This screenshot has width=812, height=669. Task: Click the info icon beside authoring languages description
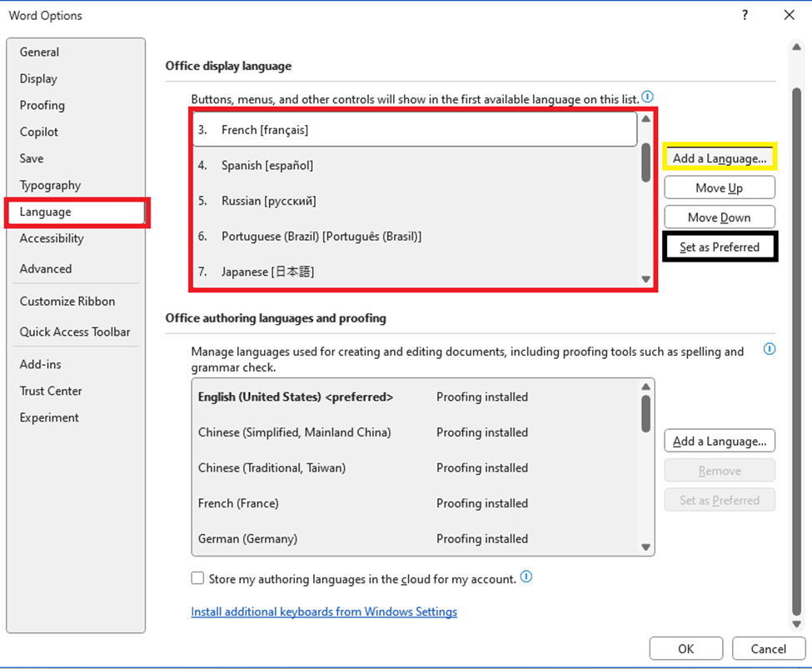[x=770, y=349]
